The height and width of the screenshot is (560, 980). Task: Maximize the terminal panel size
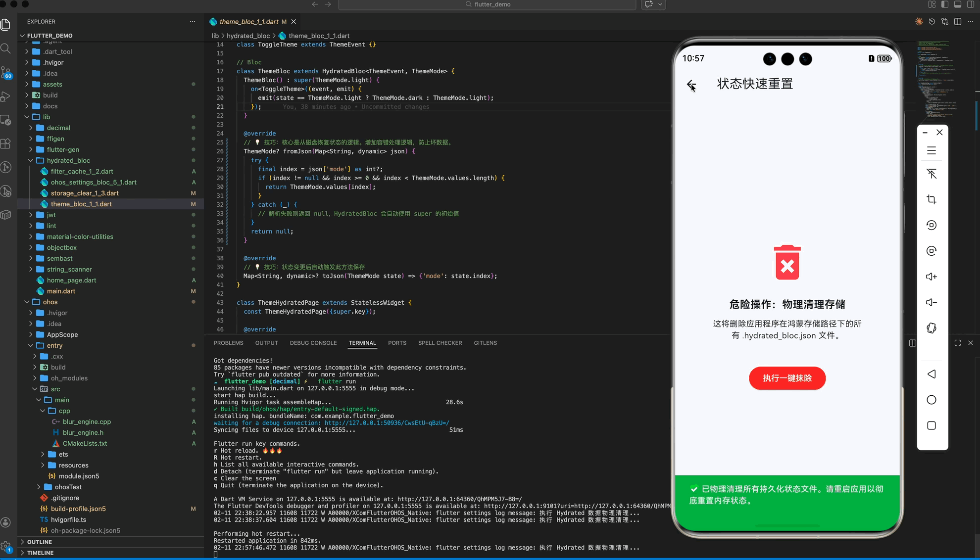pos(957,343)
